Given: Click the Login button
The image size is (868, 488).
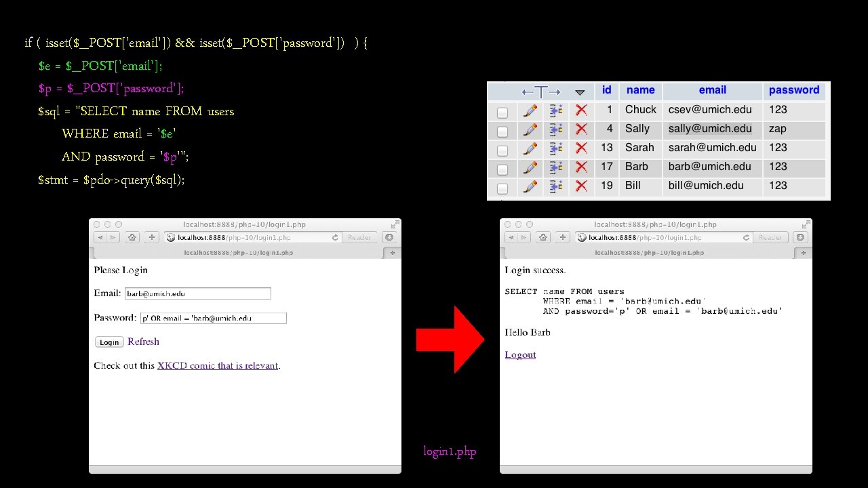Looking at the screenshot, I should [109, 342].
